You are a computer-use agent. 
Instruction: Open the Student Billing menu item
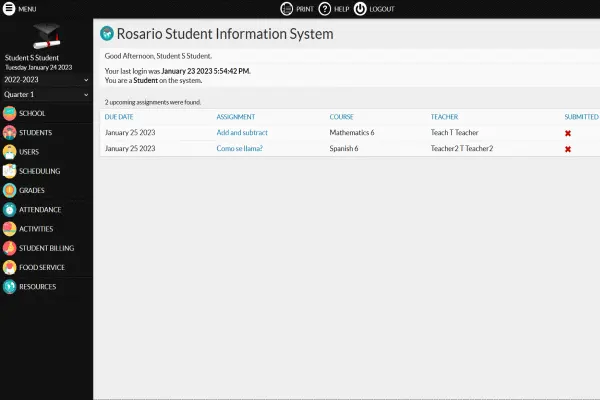pos(46,248)
